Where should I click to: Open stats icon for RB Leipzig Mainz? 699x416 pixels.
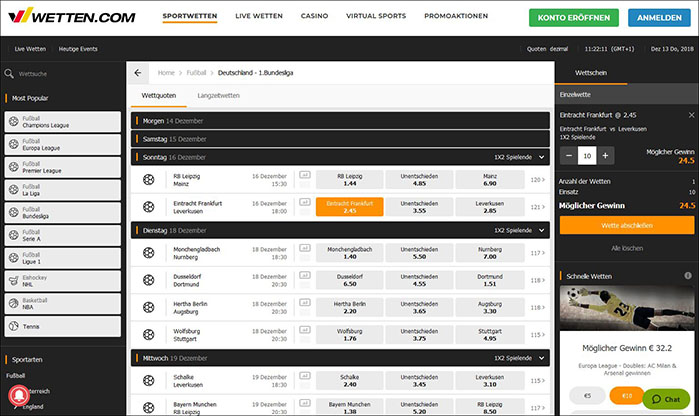(305, 175)
